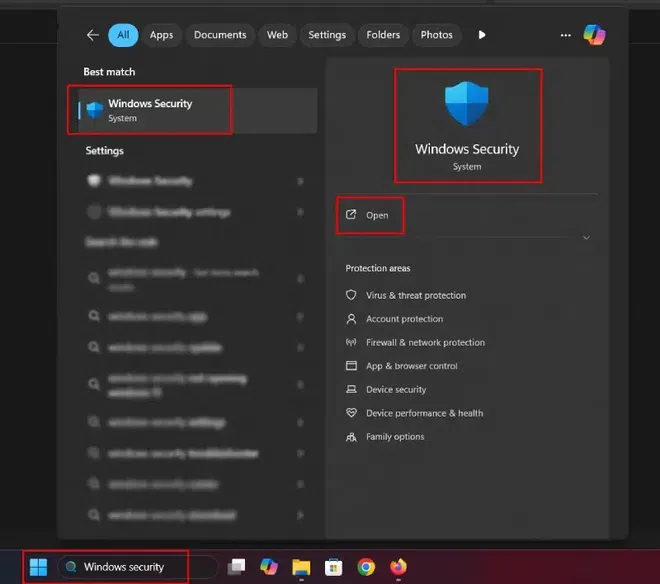Select the All filter tab
This screenshot has height=584, width=660.
(x=123, y=35)
